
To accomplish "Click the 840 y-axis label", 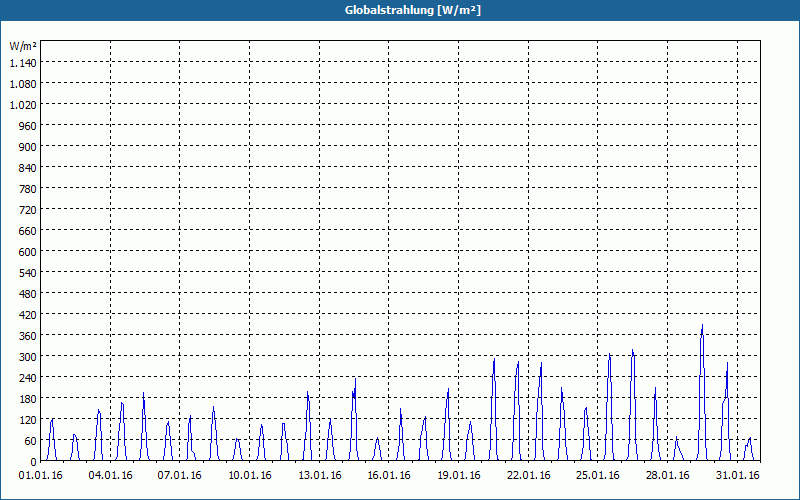I will tap(28, 168).
